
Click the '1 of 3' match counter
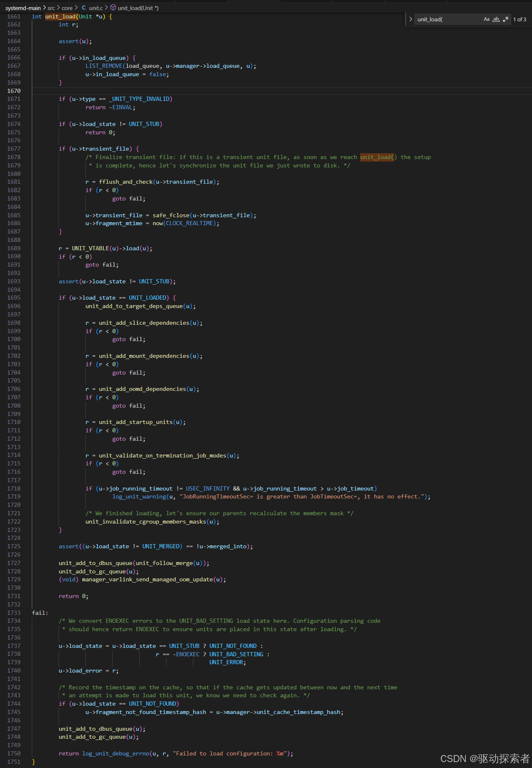520,19
